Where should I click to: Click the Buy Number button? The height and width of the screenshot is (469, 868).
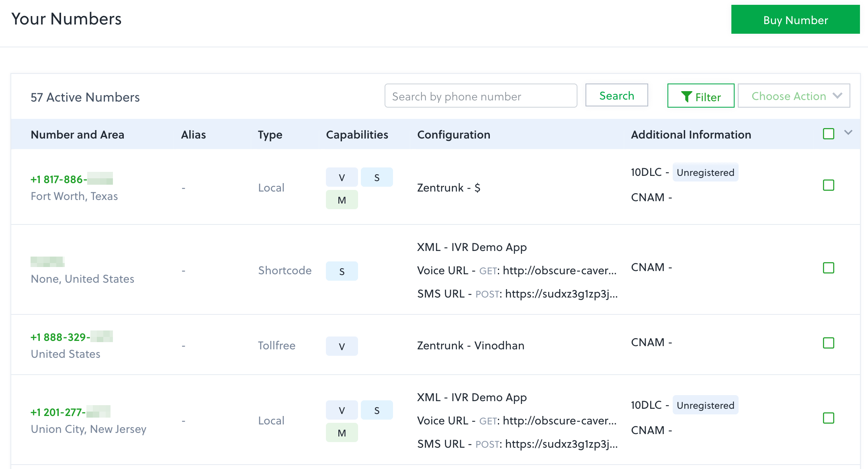tap(795, 19)
